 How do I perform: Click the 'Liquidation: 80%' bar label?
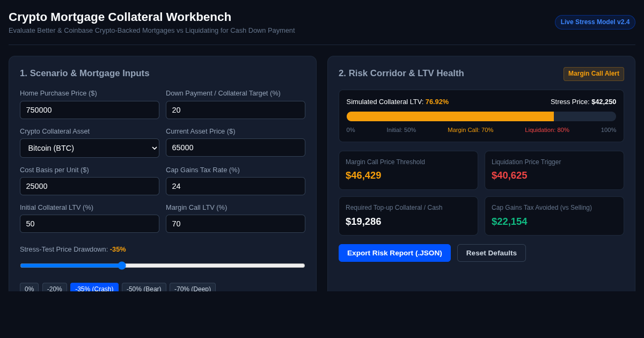point(547,130)
